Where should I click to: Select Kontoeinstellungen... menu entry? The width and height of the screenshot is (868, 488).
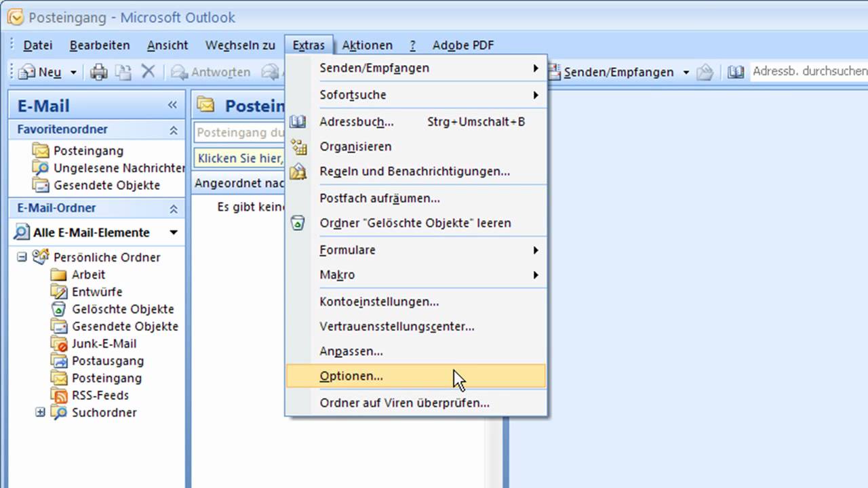416,302
